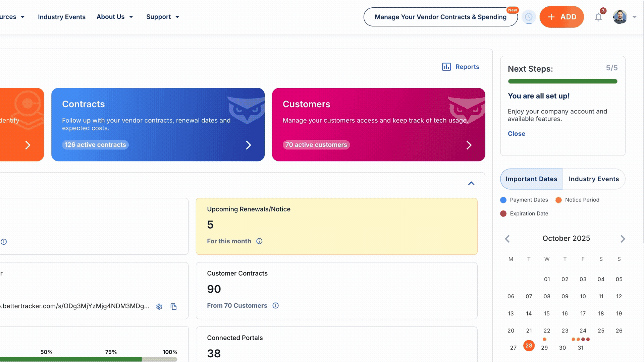
Task: Copy the bettertracker link
Action: (173, 307)
